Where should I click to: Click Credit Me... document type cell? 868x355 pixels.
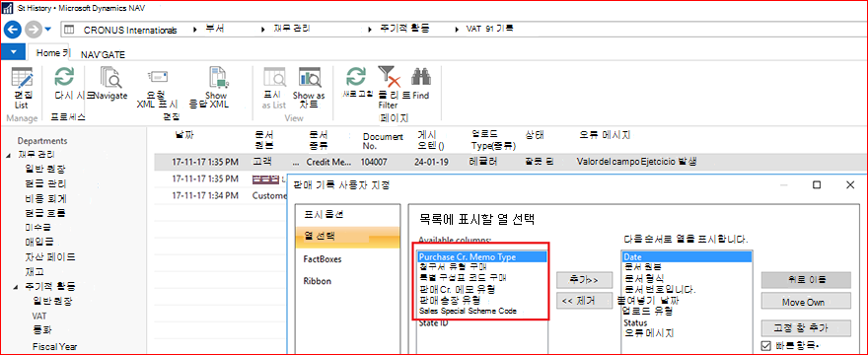(x=329, y=163)
